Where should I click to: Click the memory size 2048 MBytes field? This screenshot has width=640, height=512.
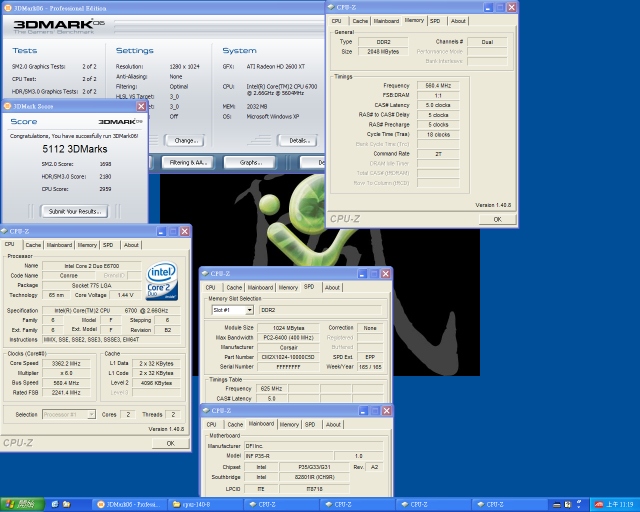tap(383, 51)
